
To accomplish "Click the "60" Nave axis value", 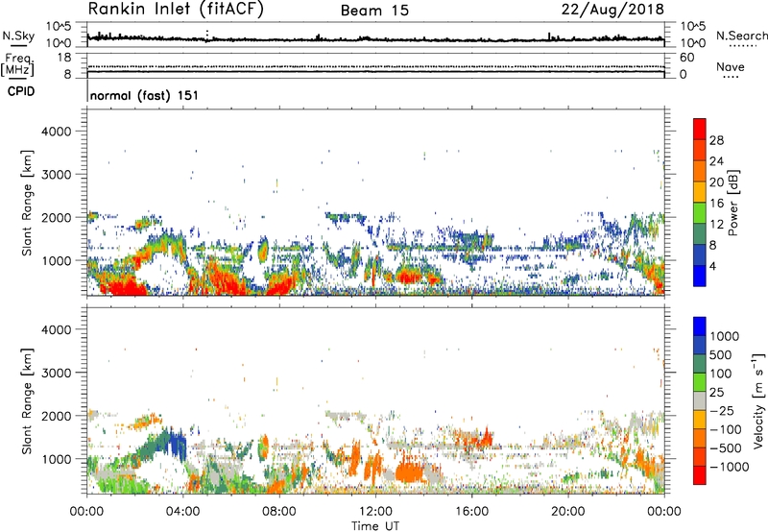I will [686, 58].
